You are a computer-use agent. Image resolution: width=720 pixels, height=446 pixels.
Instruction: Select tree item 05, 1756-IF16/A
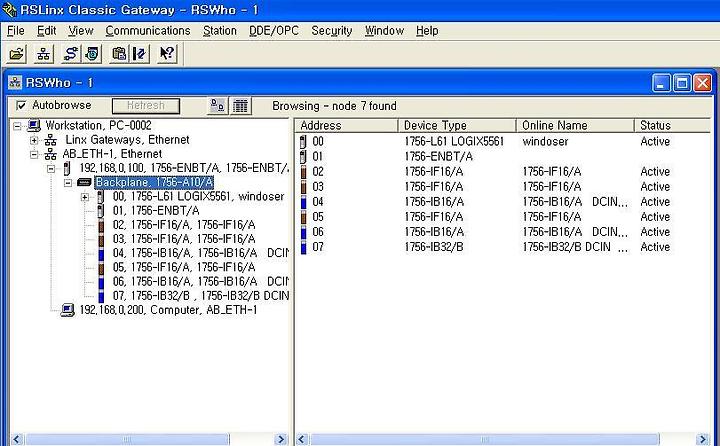pos(184,267)
